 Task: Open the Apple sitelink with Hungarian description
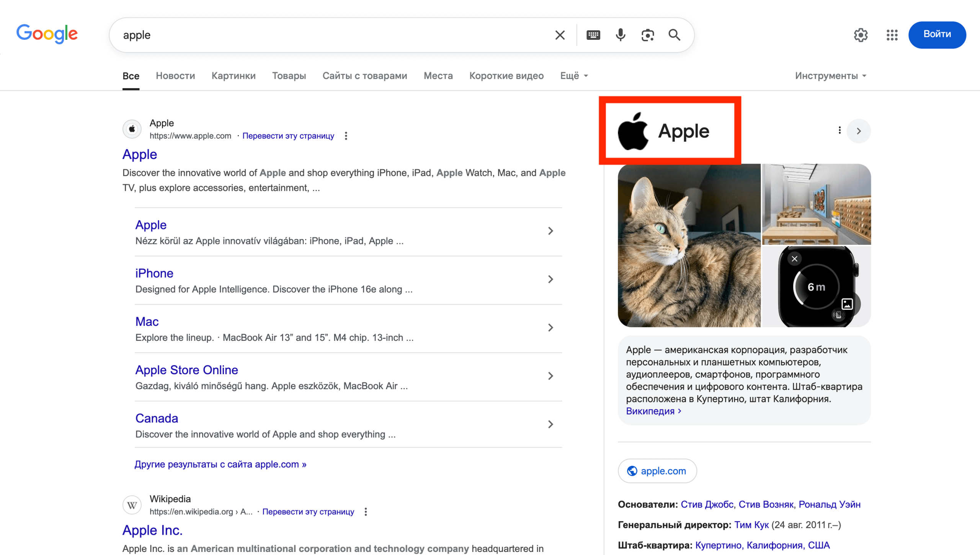(x=151, y=225)
